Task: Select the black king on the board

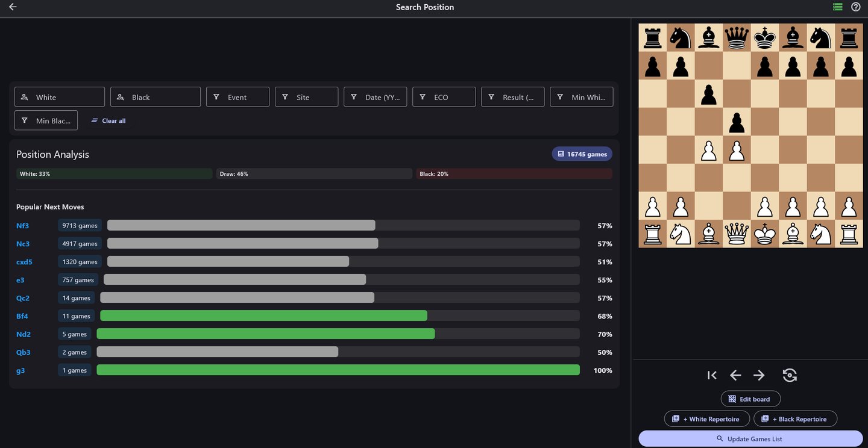Action: coord(765,38)
